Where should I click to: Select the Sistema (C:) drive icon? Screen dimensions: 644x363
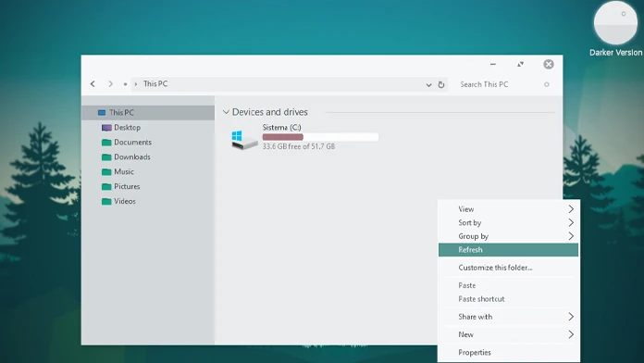click(244, 140)
